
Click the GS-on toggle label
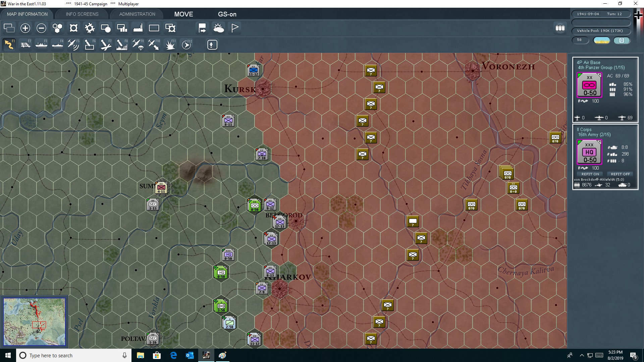(227, 14)
